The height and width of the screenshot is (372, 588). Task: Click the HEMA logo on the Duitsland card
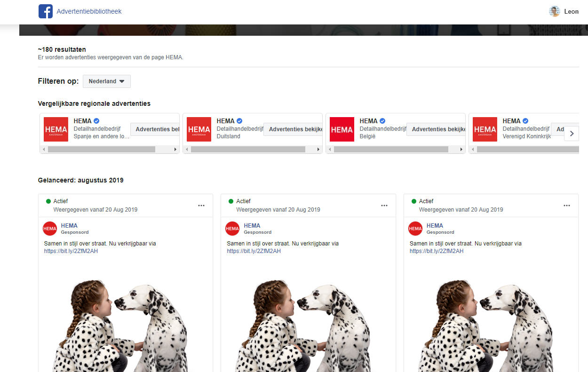tap(199, 129)
